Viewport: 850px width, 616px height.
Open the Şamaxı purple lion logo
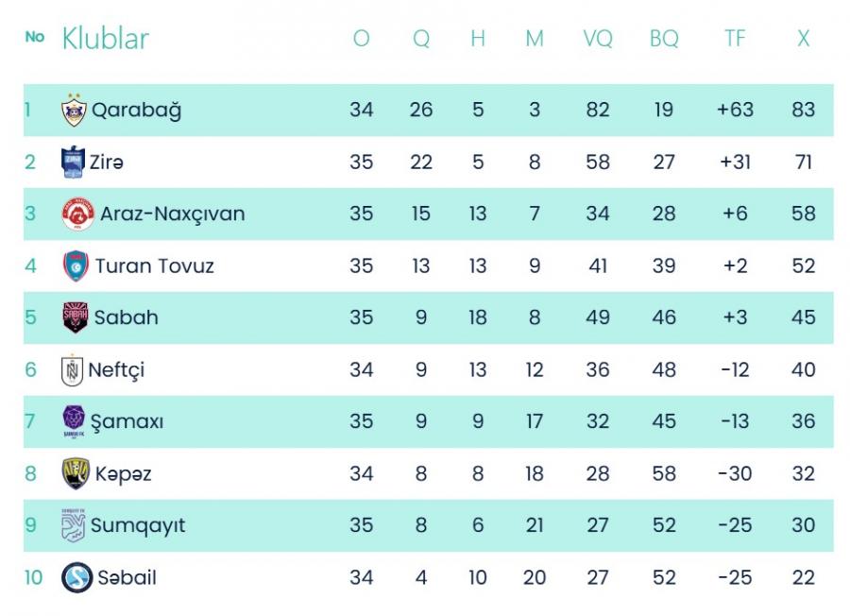click(74, 421)
